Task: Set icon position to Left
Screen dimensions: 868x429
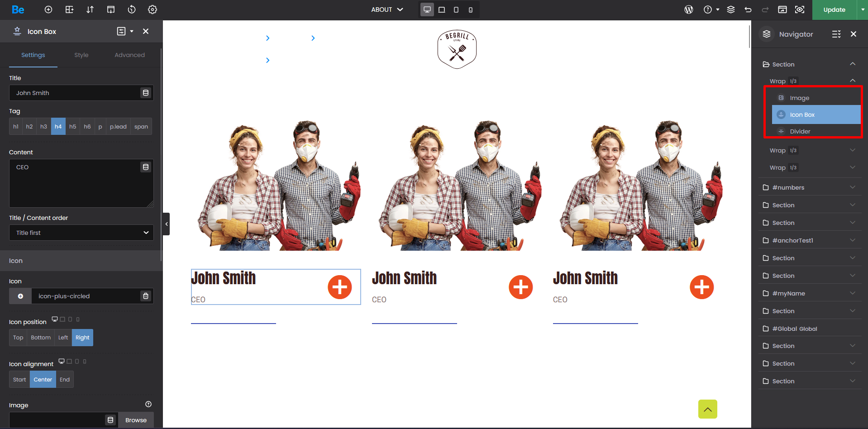Action: pyautogui.click(x=63, y=338)
